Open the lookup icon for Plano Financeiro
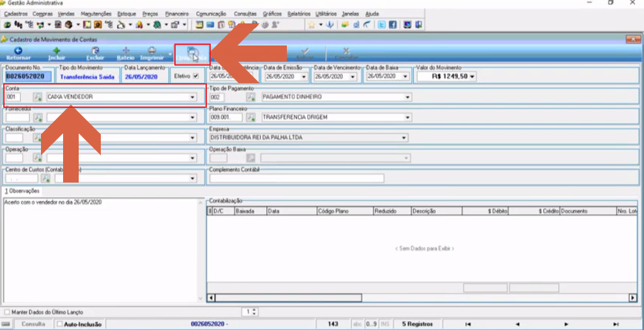Image resolution: width=644 pixels, height=330 pixels. pyautogui.click(x=251, y=117)
